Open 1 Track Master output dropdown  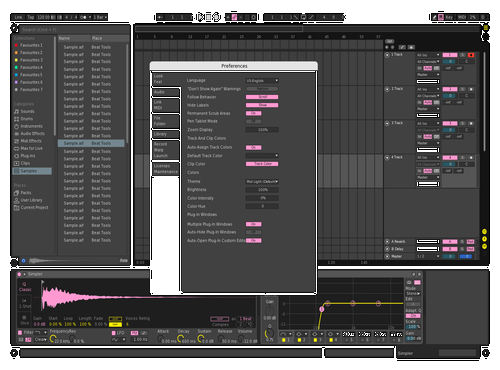click(428, 75)
